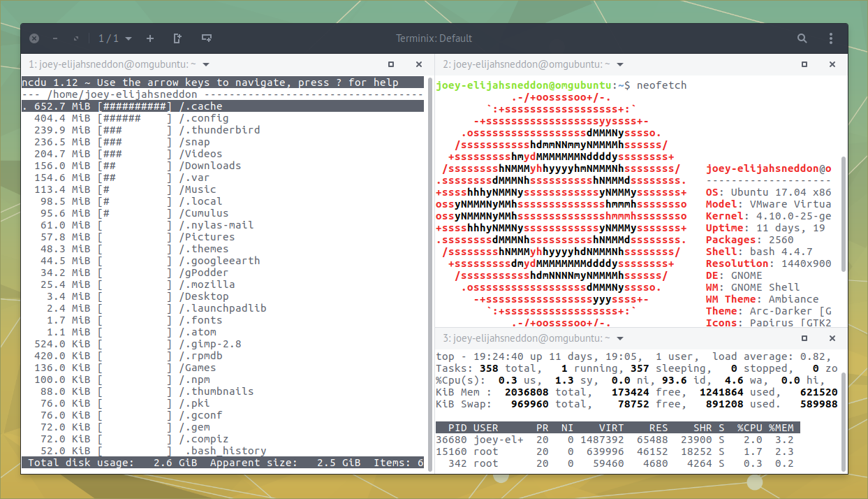Select the /.pki row in ncdu
This screenshot has width=868, height=499.
[x=223, y=403]
